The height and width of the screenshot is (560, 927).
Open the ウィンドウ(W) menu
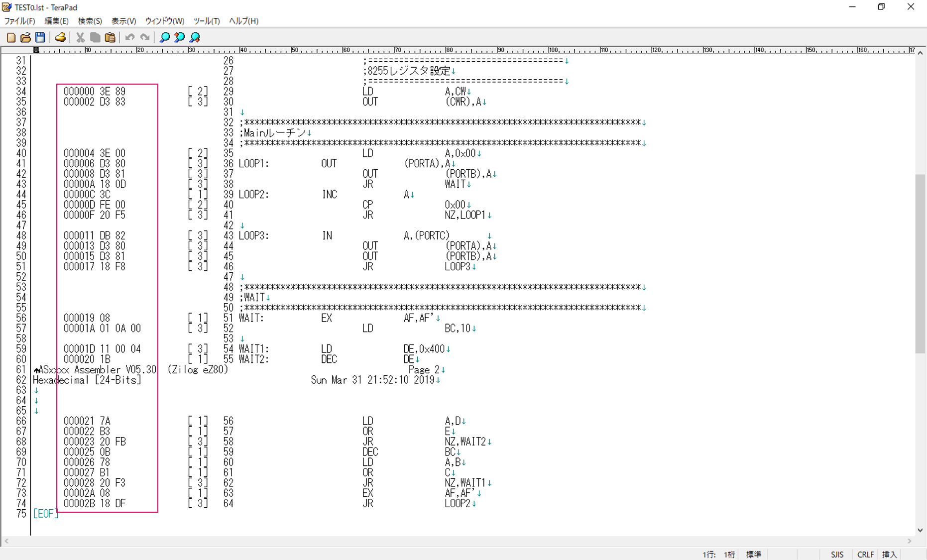[x=165, y=21]
